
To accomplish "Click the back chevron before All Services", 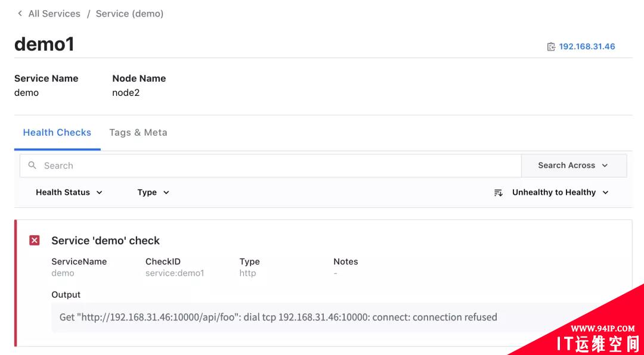I will (20, 14).
